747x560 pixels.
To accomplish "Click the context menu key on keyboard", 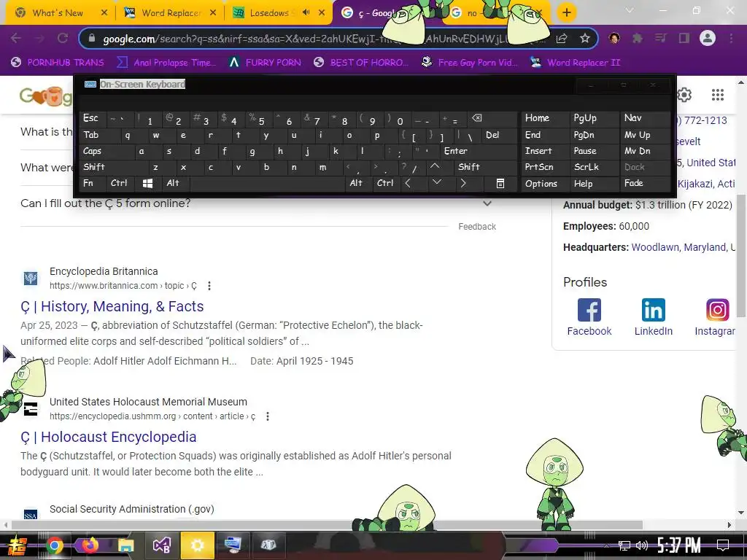I will point(500,183).
